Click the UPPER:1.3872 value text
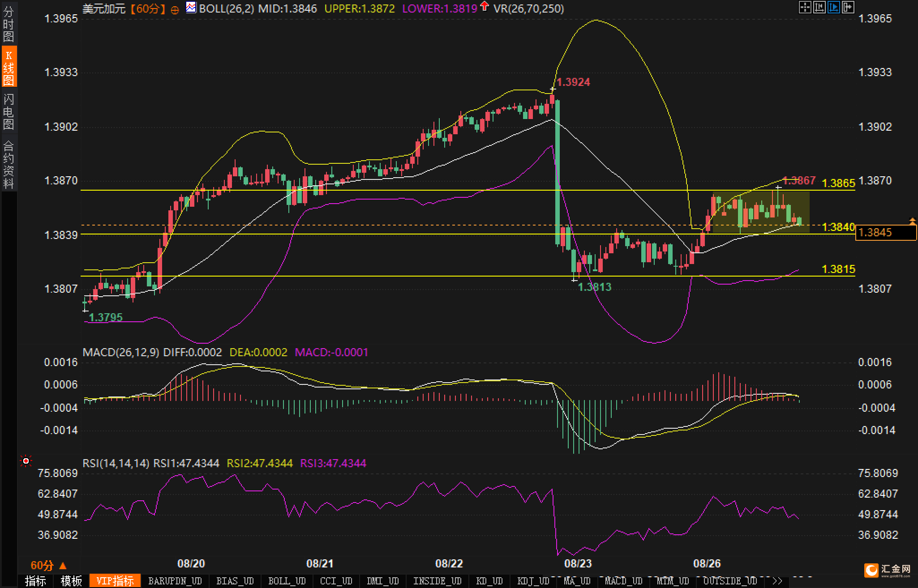Viewport: 918px width, 588px height. 360,9
